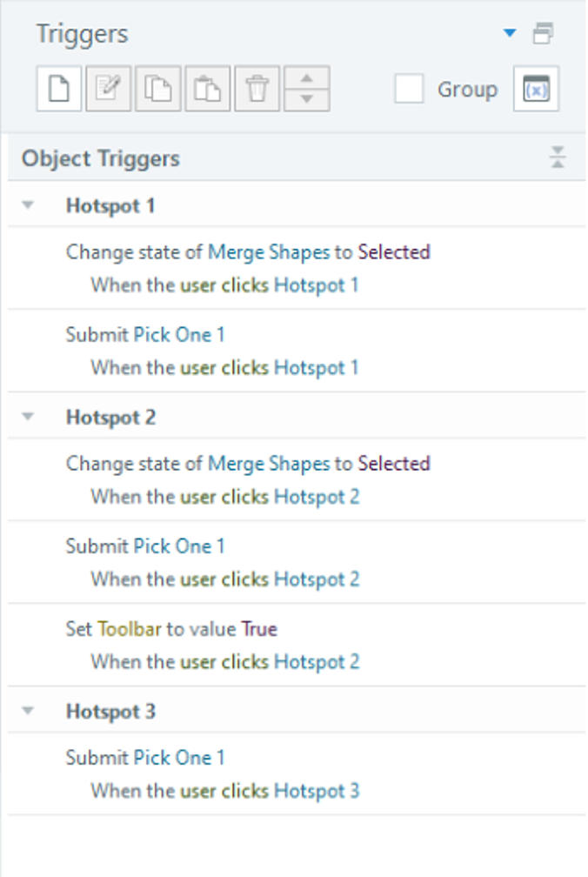
Task: Enable the Group checkbox
Action: point(408,88)
